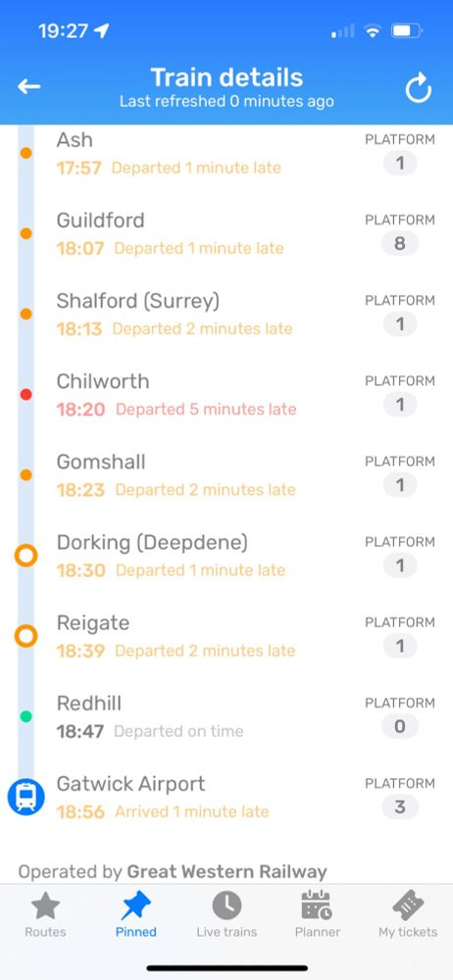Tap the Dorking (Deepdene) ring marker
Image resolution: width=453 pixels, height=980 pixels.
(25, 555)
